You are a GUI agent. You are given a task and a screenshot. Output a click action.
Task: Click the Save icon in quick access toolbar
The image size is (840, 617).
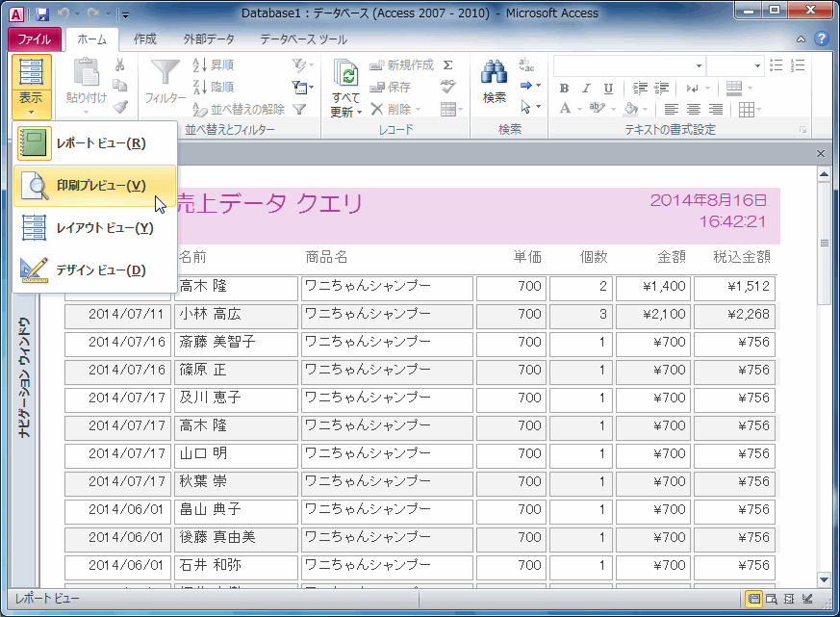(41, 13)
